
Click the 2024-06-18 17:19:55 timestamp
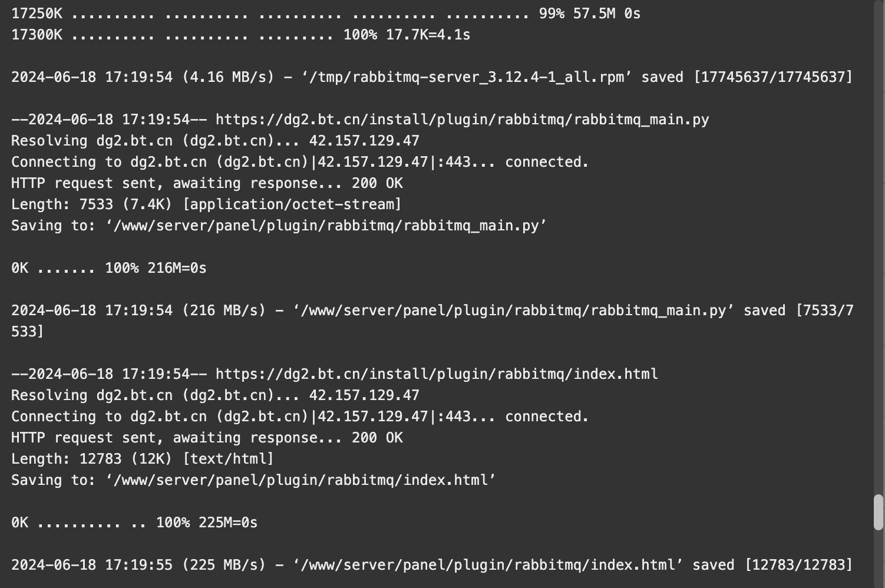tap(92, 565)
